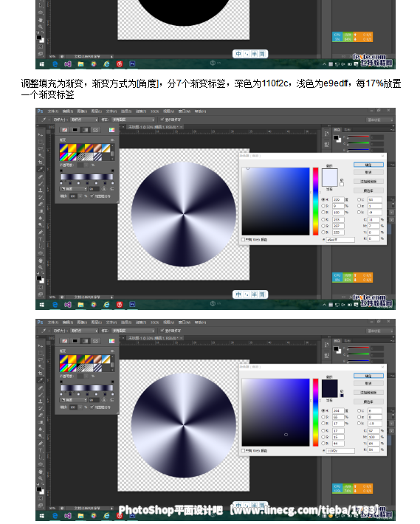
Task: Open the sample size dropdown in the bottom screenshot
Action: [84, 331]
